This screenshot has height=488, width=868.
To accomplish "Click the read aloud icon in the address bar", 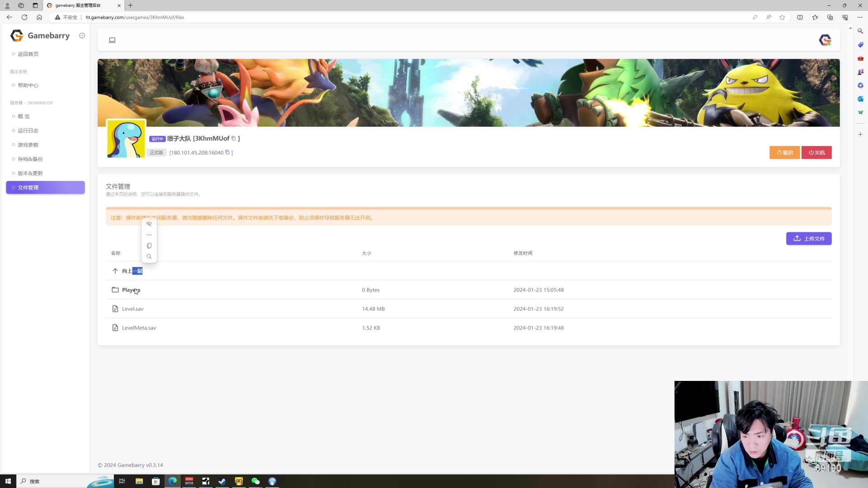I will 769,17.
